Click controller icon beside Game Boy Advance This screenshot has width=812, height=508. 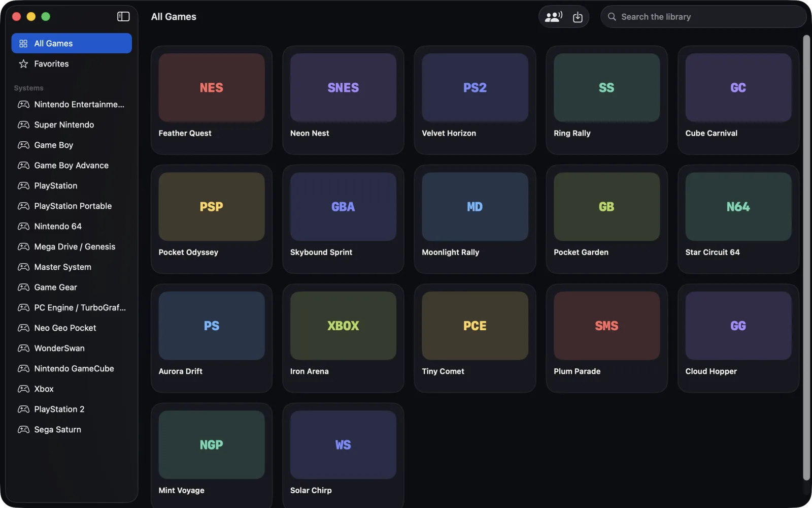[23, 166]
